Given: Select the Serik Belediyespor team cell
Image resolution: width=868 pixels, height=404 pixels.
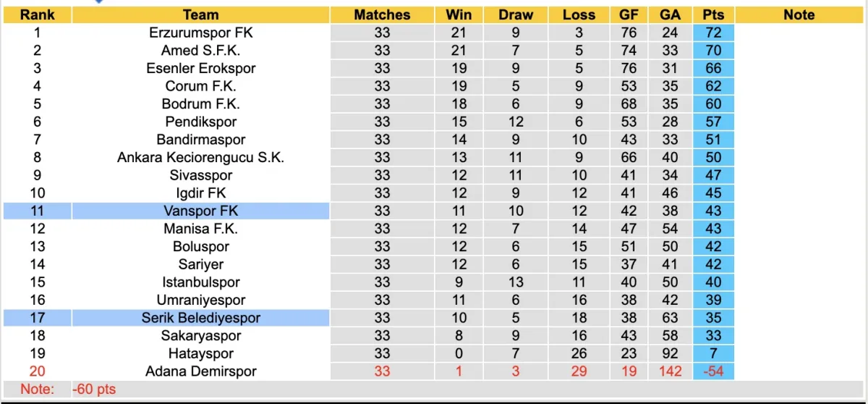Looking at the screenshot, I should click(x=201, y=318).
